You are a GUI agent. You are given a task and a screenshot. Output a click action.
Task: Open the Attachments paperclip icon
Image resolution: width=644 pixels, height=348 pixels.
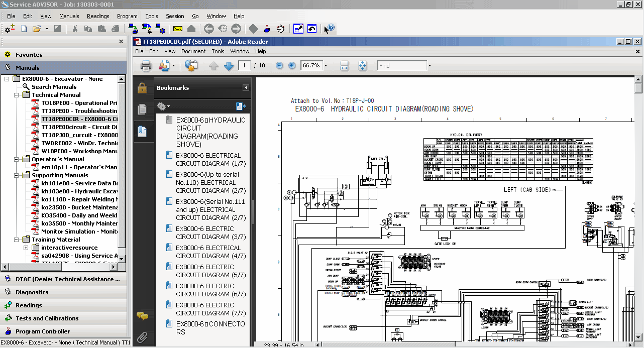(142, 337)
